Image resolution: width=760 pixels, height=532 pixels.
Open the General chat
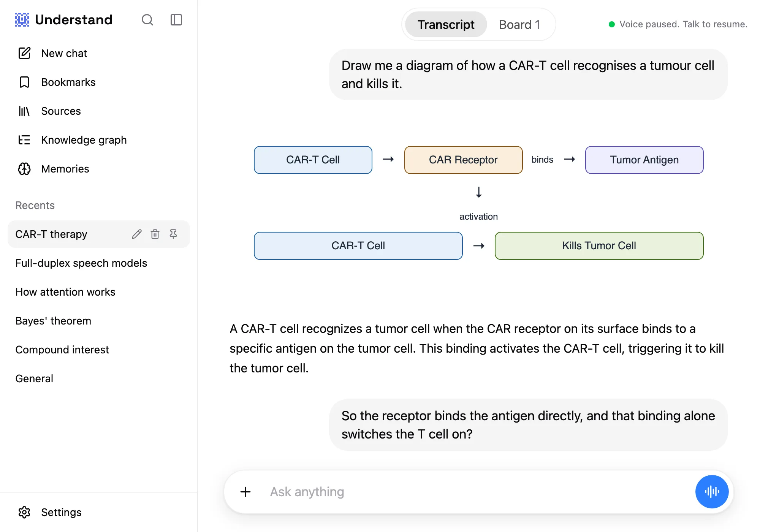(x=99, y=378)
